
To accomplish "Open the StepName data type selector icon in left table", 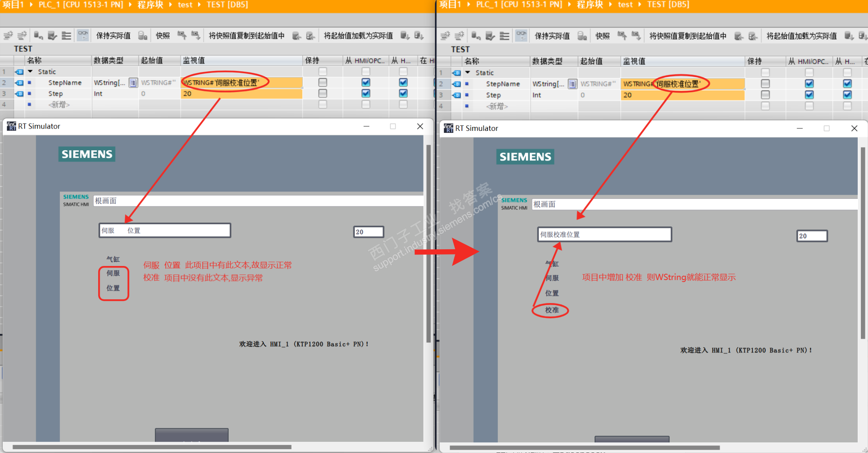I will (133, 83).
